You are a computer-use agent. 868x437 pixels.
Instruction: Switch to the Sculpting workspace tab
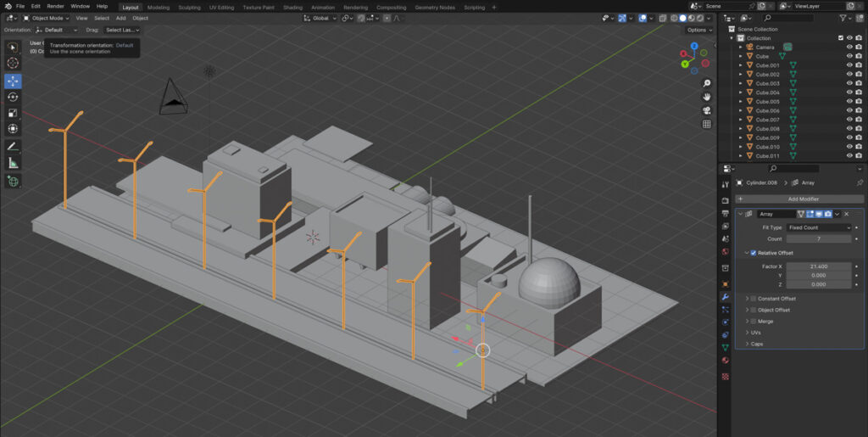pyautogui.click(x=189, y=7)
